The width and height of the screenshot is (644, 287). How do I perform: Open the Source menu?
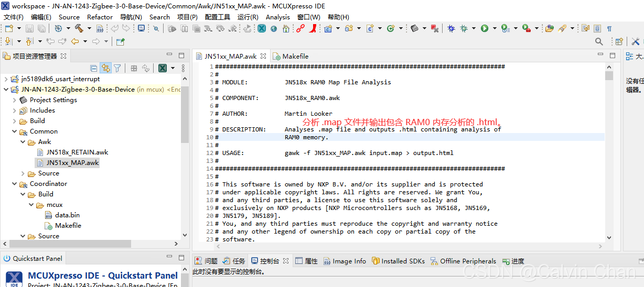pyautogui.click(x=69, y=17)
